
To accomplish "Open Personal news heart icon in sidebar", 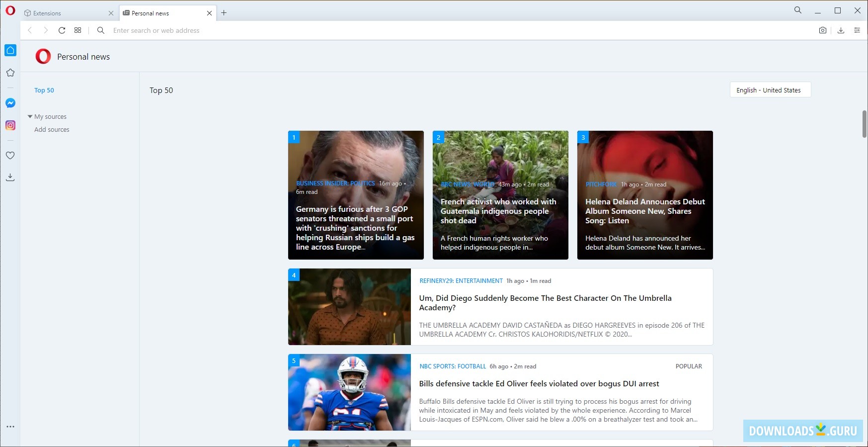I will click(10, 156).
